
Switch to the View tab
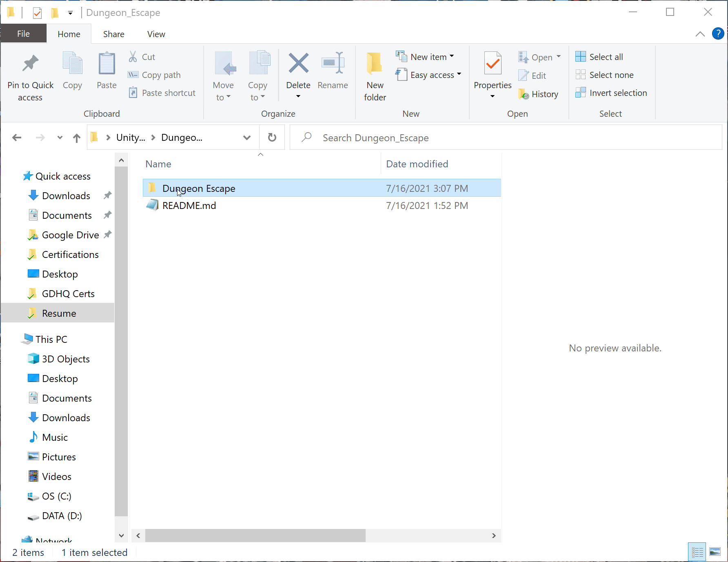coord(156,34)
